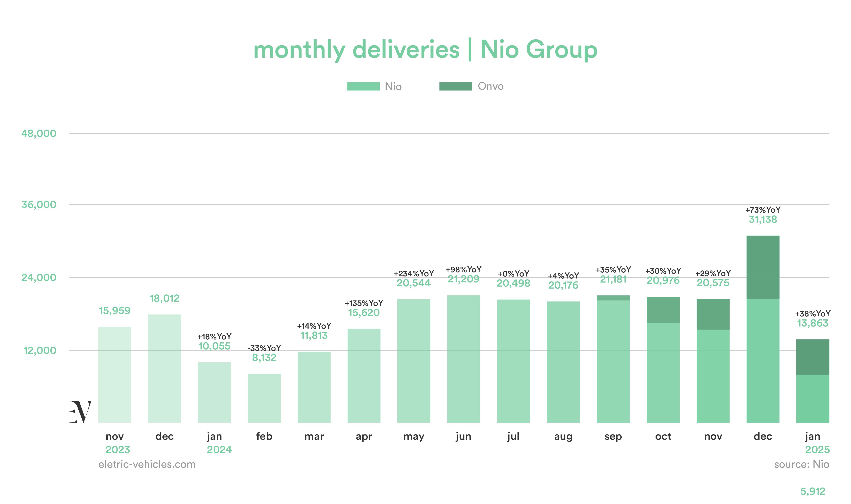The width and height of the screenshot is (851, 504).
Task: Click the may x-axis label
Action: tap(414, 437)
